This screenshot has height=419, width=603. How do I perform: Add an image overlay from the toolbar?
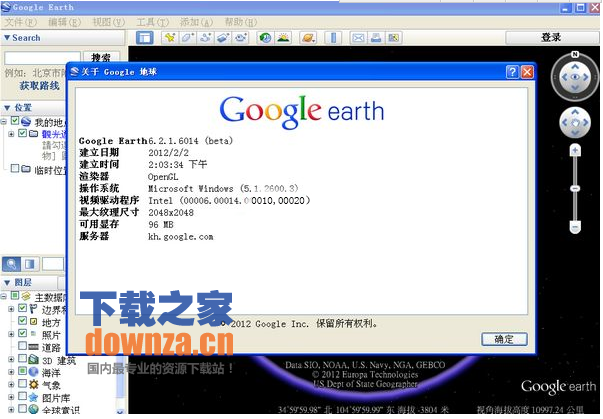(x=223, y=38)
